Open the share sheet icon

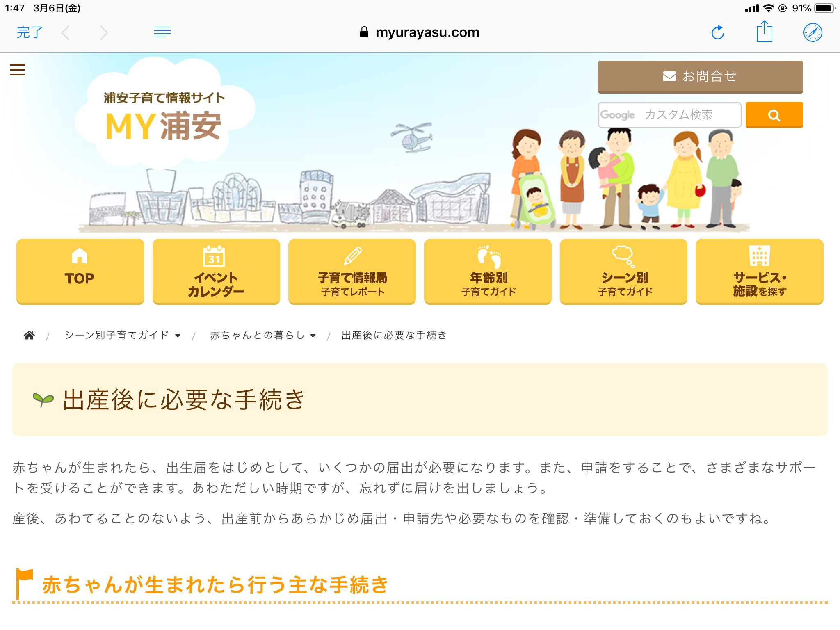764,32
